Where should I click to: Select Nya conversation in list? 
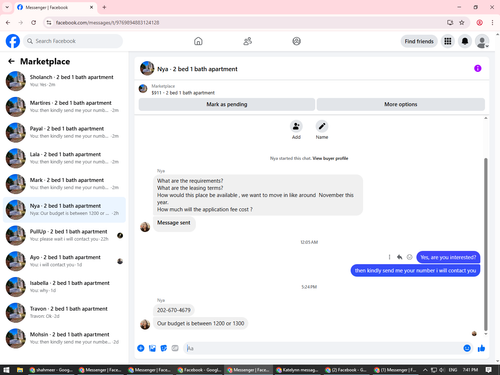(x=64, y=209)
